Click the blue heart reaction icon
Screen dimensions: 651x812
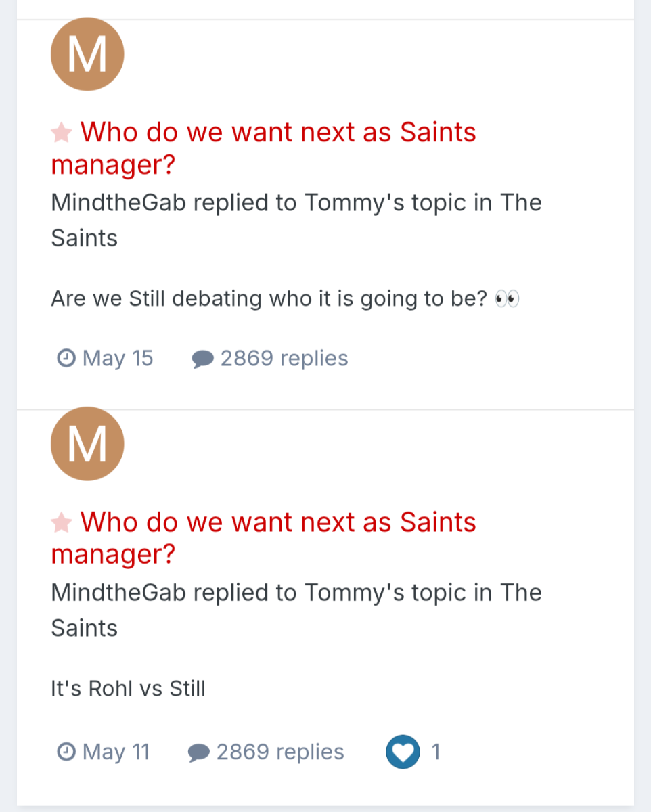tap(403, 752)
